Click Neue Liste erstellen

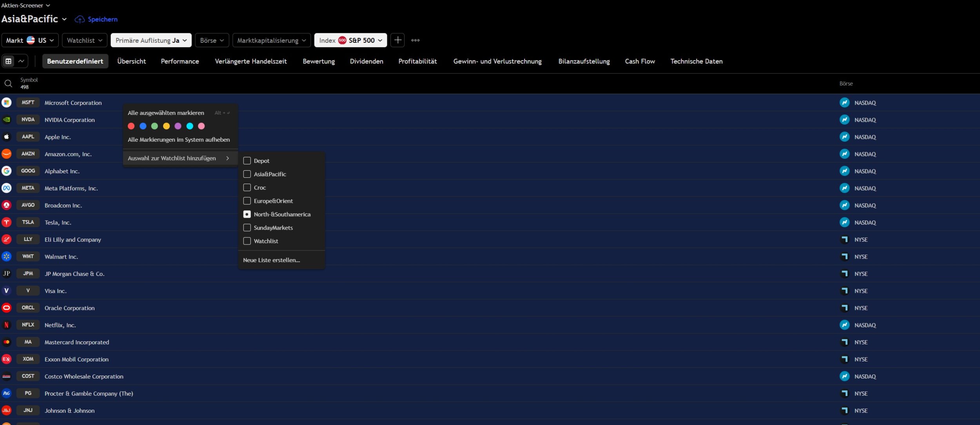click(271, 260)
